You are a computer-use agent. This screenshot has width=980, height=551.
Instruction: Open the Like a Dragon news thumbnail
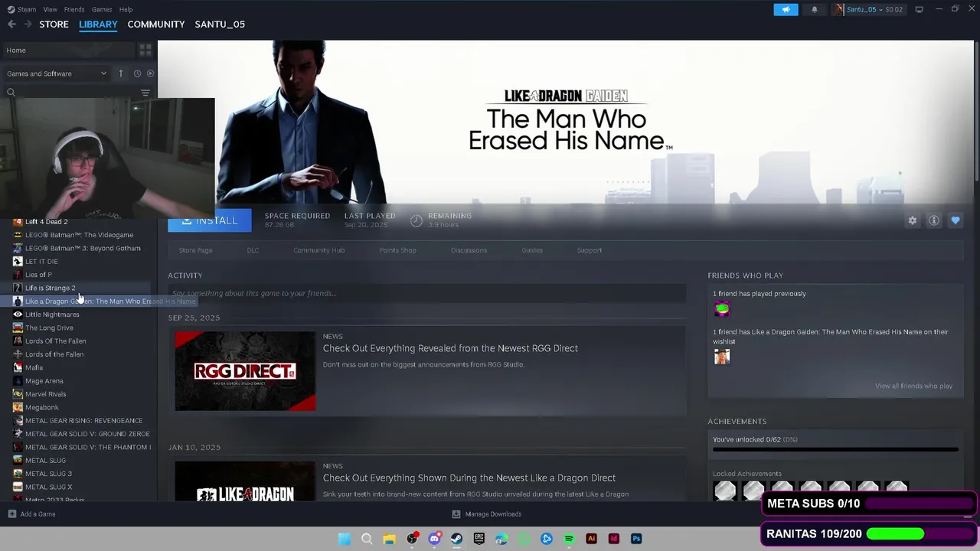(x=245, y=481)
